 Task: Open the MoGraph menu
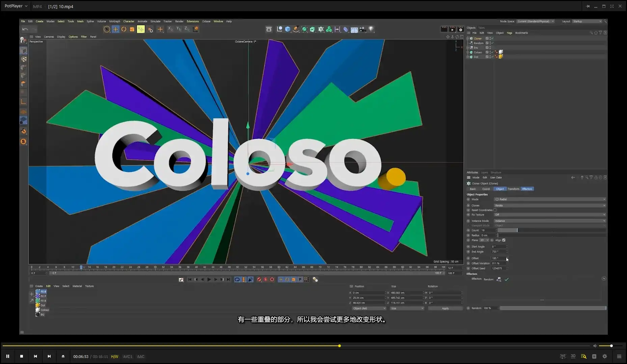115,21
